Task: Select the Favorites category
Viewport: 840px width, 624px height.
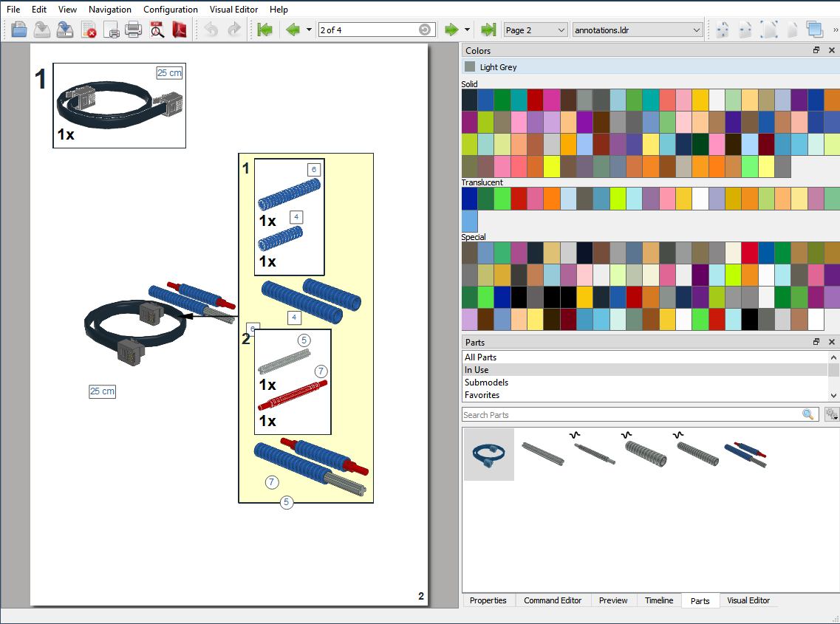Action: click(x=645, y=395)
